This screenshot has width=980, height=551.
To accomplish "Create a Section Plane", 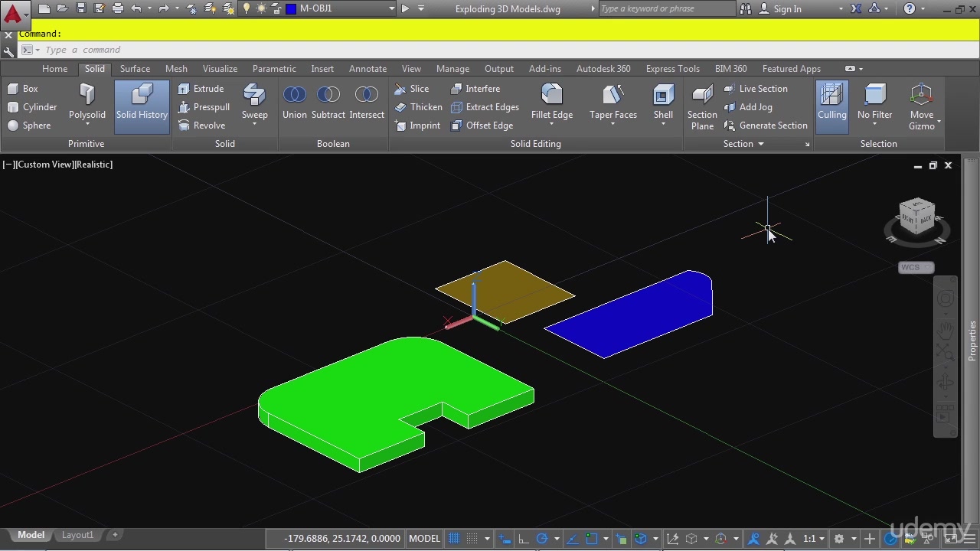I will 702,107.
